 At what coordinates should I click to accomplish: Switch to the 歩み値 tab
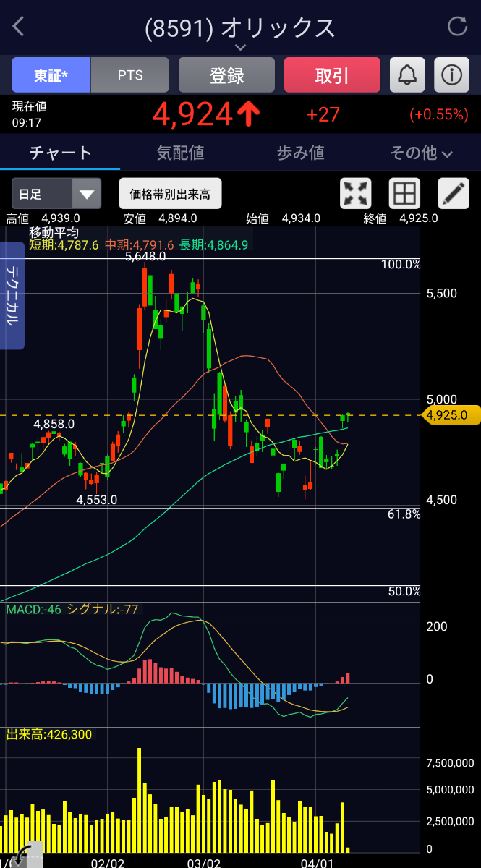click(300, 153)
